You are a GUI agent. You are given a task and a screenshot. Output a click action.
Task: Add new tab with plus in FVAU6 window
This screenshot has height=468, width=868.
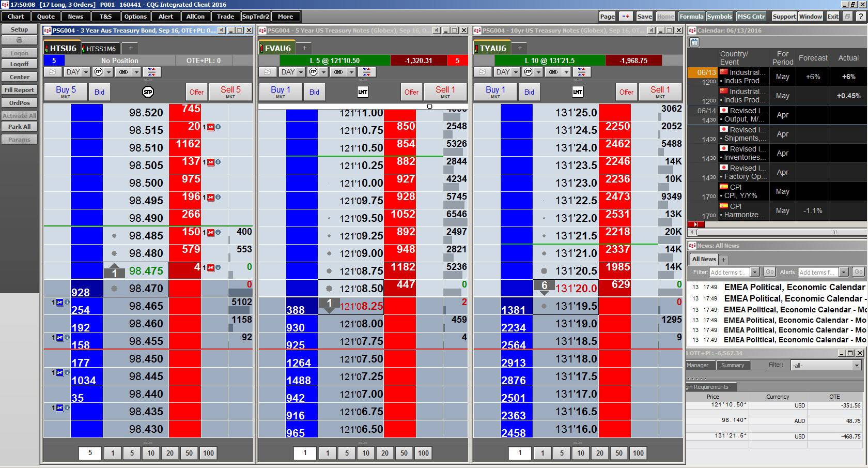coord(304,48)
